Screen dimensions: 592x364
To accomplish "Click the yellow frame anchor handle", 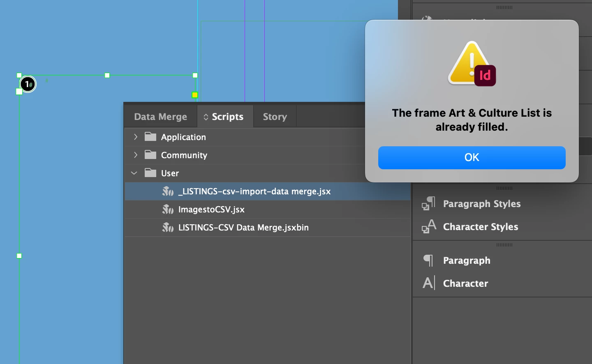I will click(195, 95).
